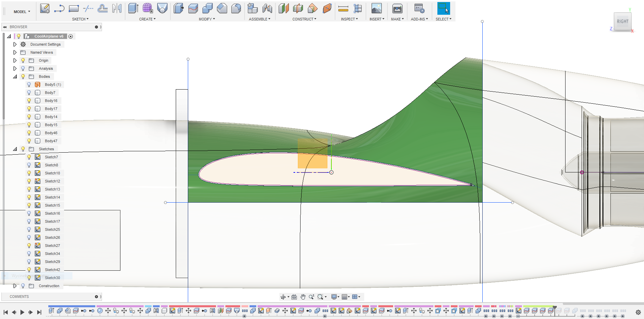Select the Press Pull tool
This screenshot has width=644, height=319.
point(179,8)
